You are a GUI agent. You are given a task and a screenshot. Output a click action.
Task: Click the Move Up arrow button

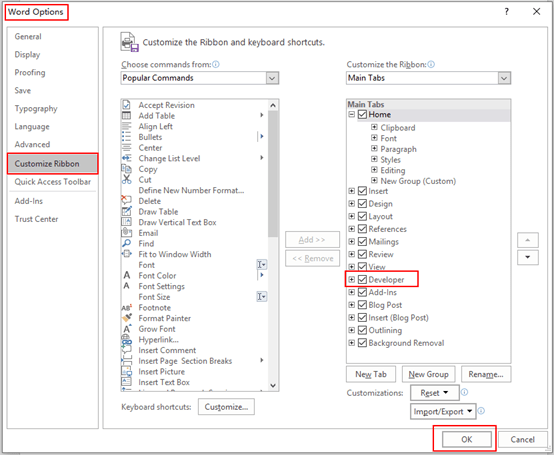[x=528, y=240]
